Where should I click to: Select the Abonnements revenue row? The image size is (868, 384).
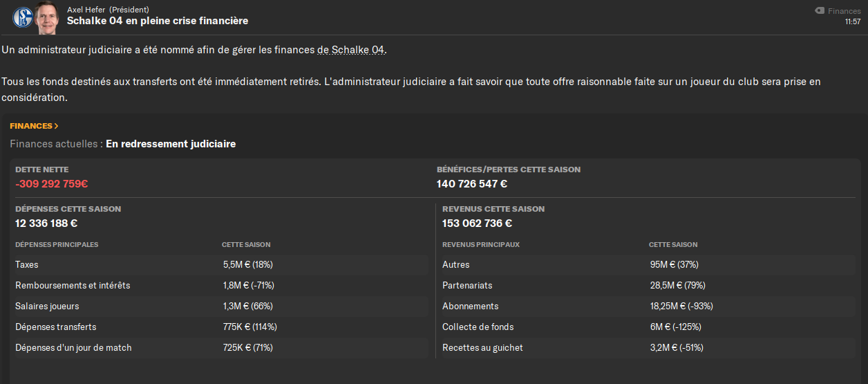[x=648, y=306]
